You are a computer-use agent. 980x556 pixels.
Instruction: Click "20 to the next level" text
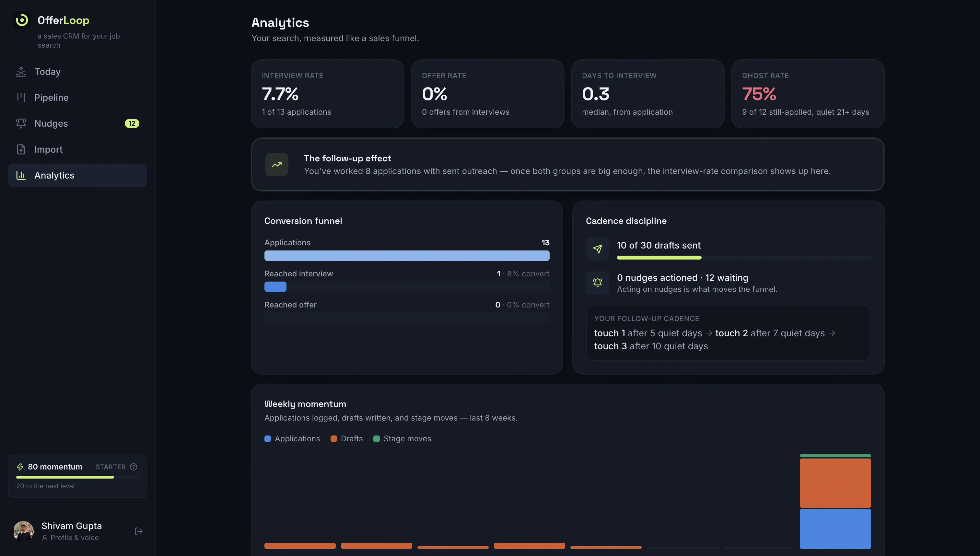(x=45, y=486)
